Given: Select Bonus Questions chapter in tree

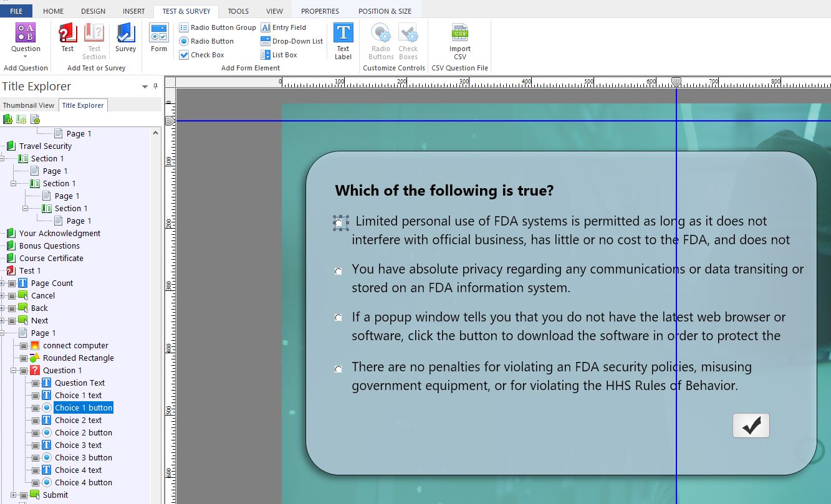Looking at the screenshot, I should point(49,245).
